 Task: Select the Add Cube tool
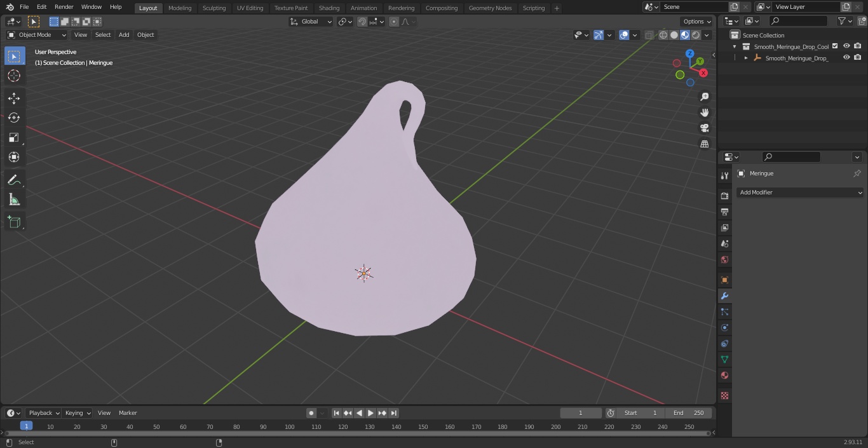point(14,222)
